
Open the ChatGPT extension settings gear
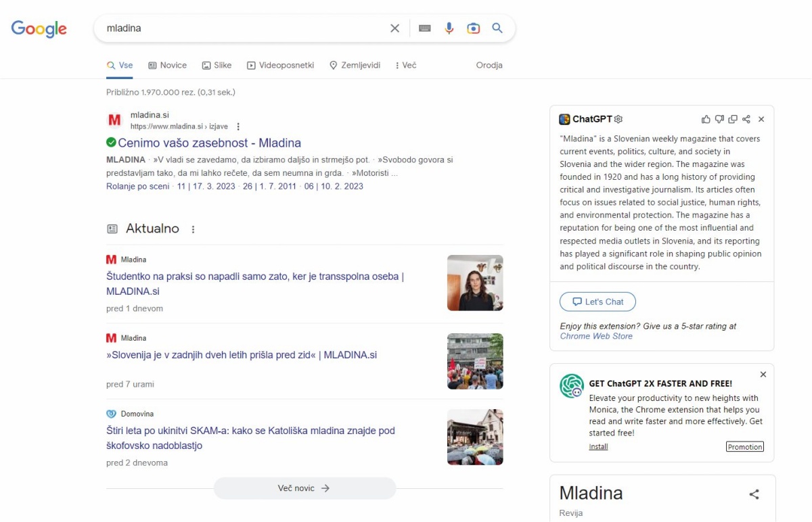(618, 119)
